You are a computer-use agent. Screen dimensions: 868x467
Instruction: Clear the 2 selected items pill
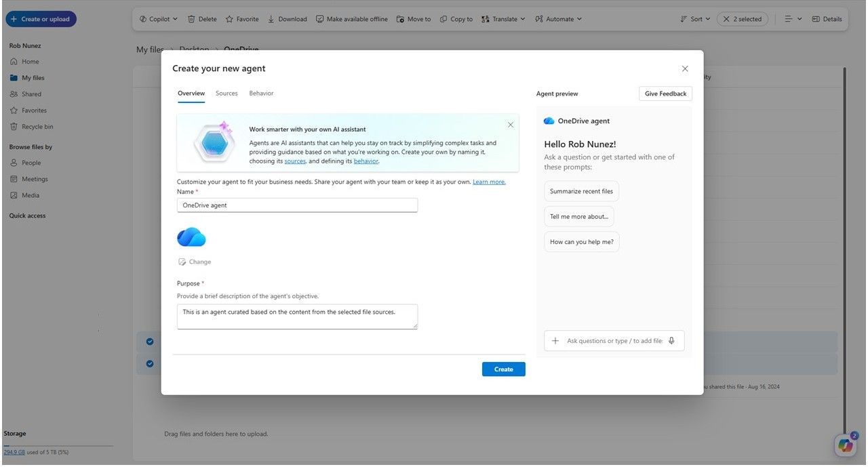(x=743, y=19)
